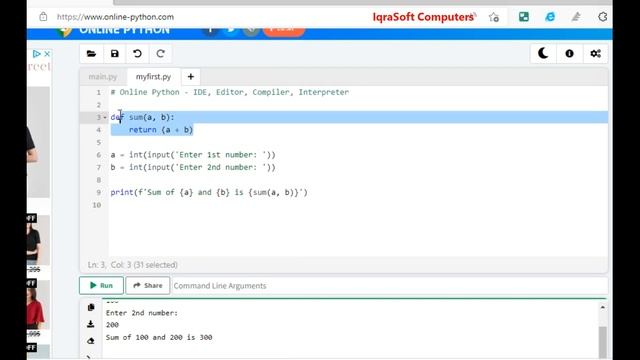640x360 pixels.
Task: Click the console scrollbar thumb
Action: [602, 342]
